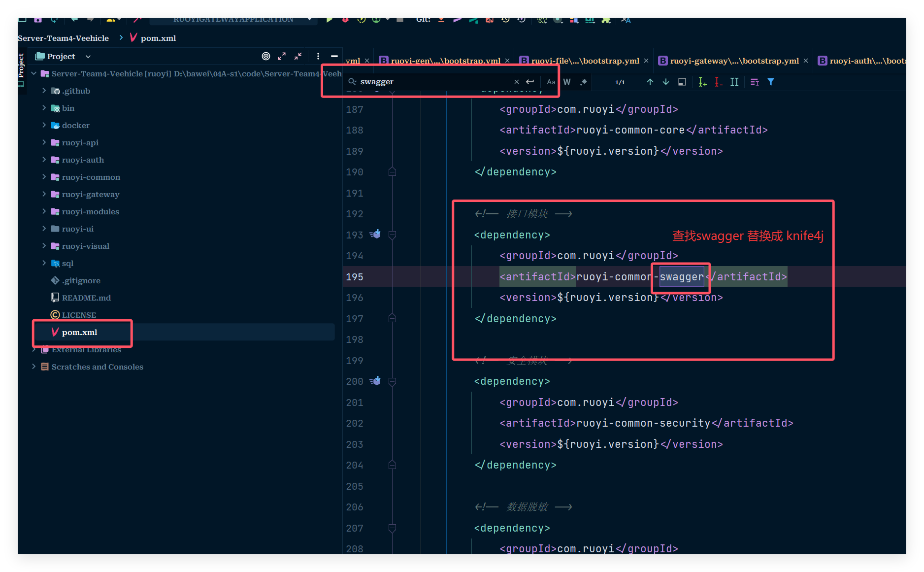Screen dimensions: 924x572
Task: Select pom.xml in the project tree
Action: [x=79, y=332]
